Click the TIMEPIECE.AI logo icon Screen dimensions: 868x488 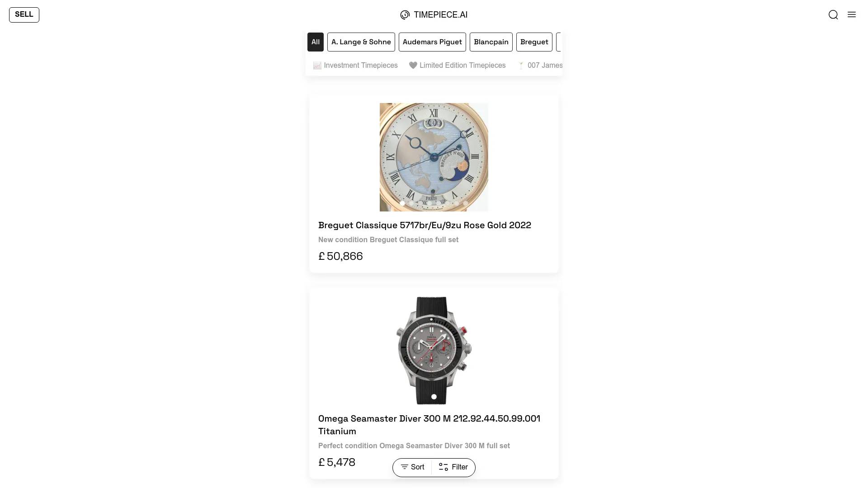405,15
